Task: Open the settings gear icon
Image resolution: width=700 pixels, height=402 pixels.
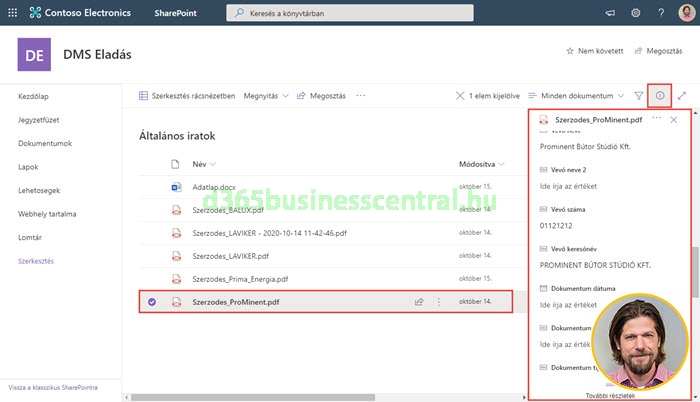Action: [635, 13]
